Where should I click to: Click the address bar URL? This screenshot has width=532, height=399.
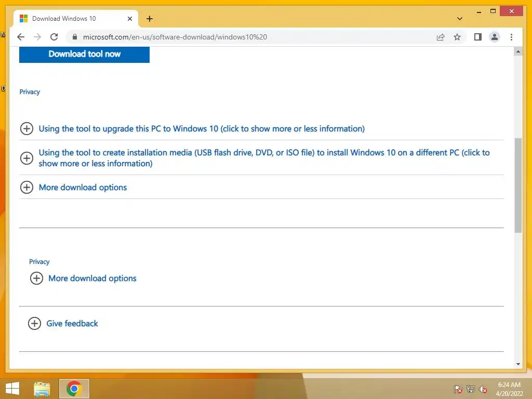[x=175, y=37]
